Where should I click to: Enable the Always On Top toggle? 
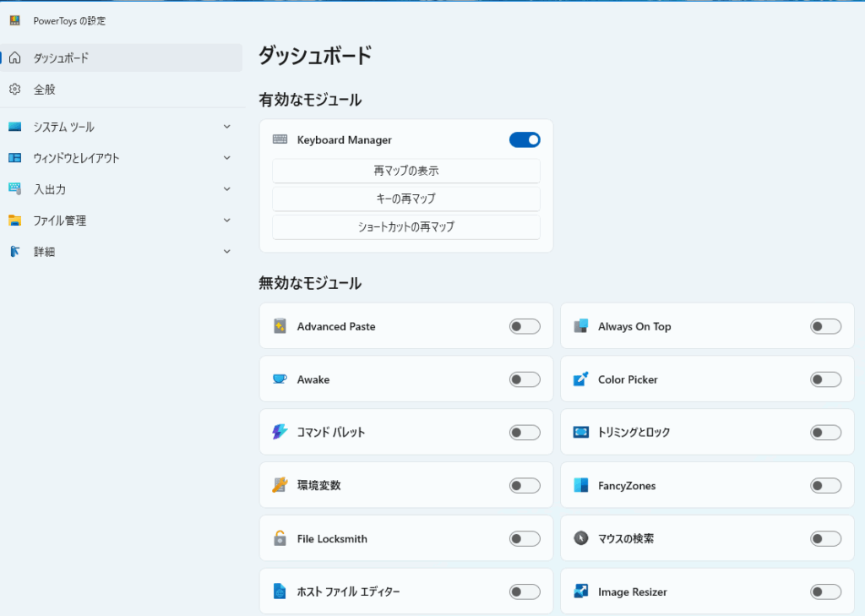click(826, 326)
